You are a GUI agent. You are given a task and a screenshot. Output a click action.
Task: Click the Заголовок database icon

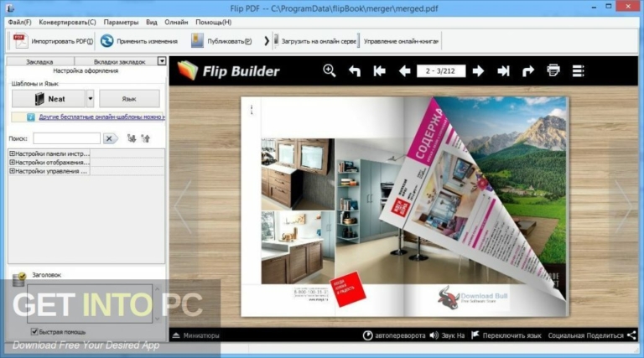click(19, 279)
